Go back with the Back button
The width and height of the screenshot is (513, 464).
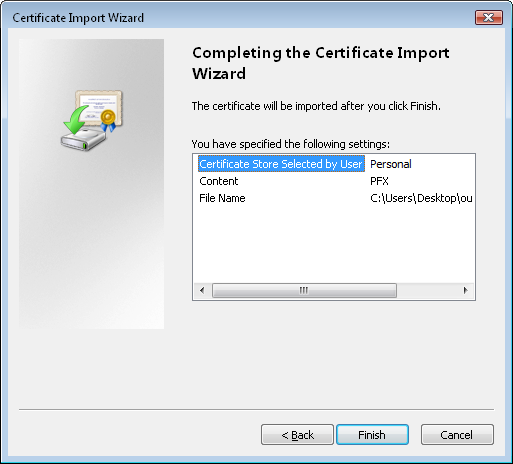coord(297,435)
